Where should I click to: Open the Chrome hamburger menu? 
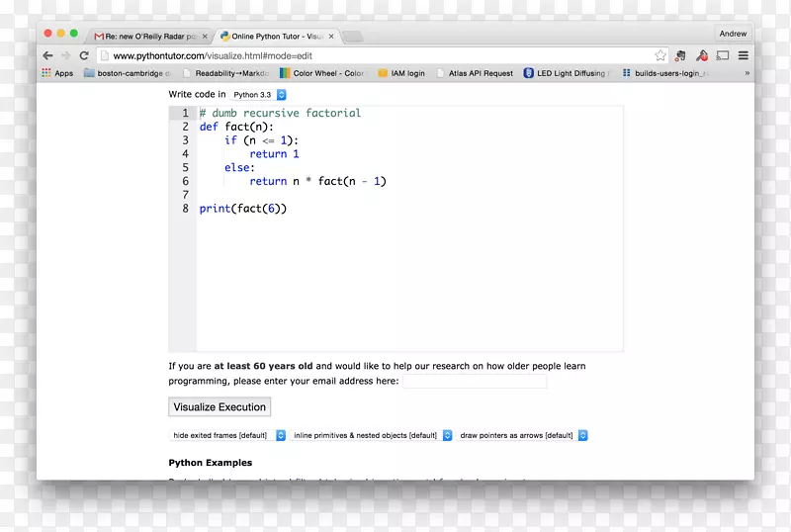pyautogui.click(x=743, y=55)
